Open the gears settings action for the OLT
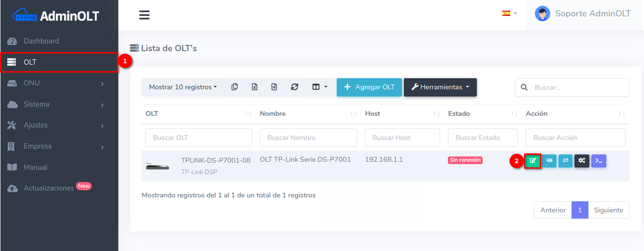 click(x=582, y=161)
